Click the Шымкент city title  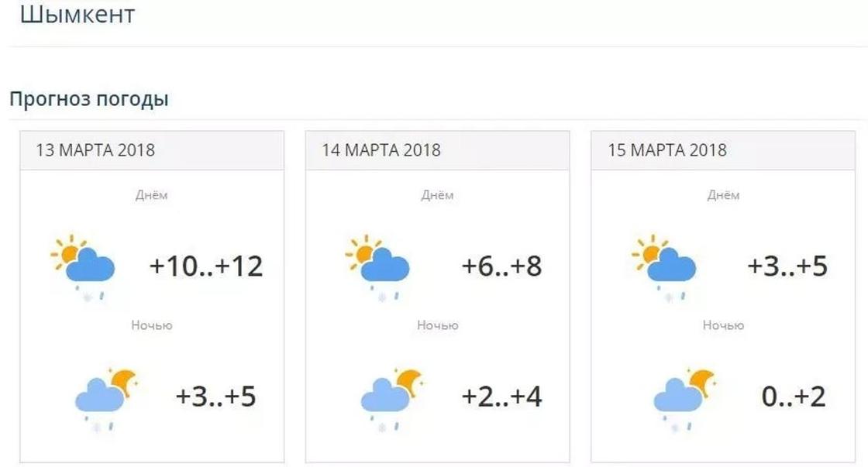pyautogui.click(x=77, y=13)
